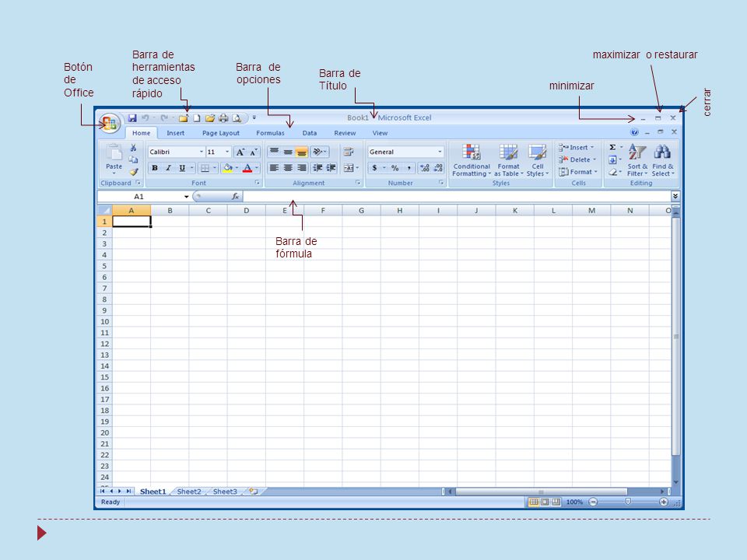Toggle Middle Align in the Alignment group

pyautogui.click(x=288, y=152)
